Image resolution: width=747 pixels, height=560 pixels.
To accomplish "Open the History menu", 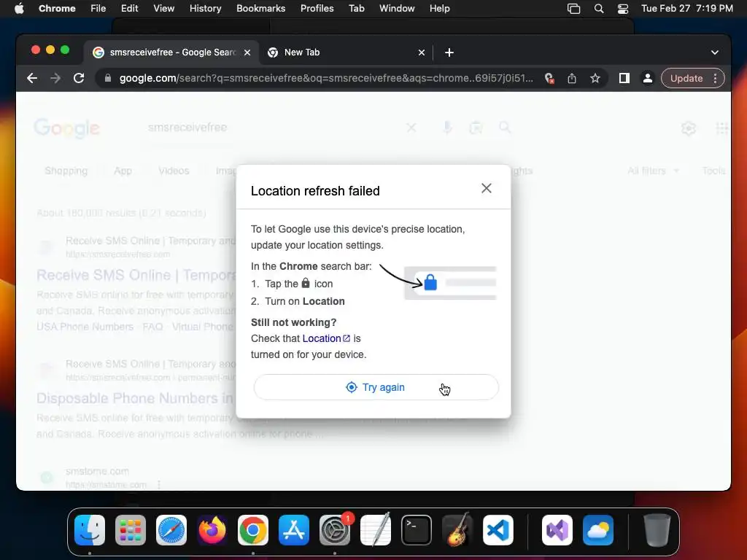I will point(205,9).
